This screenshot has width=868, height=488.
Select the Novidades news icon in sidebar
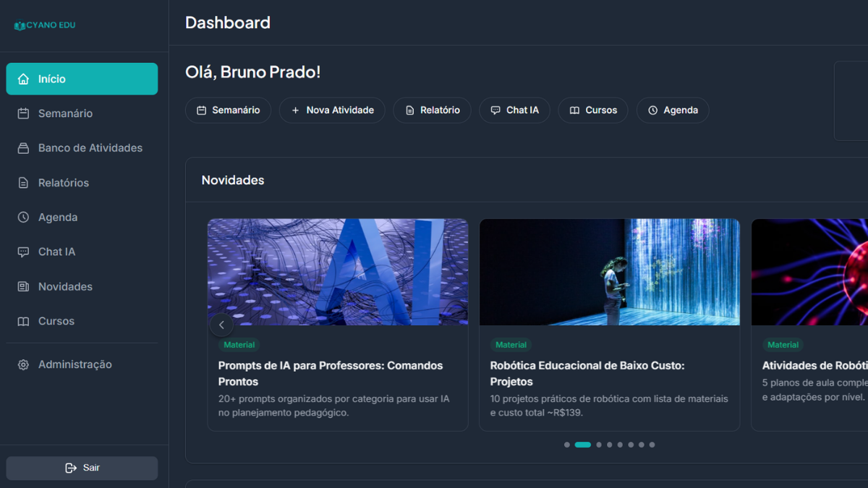point(23,286)
